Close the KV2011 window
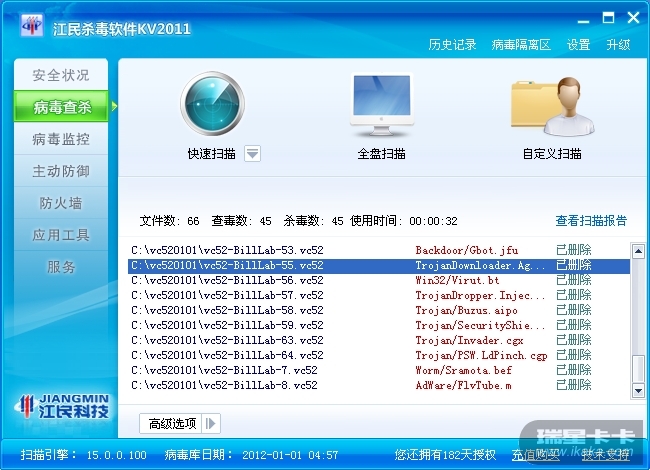Viewport: 650px width, 470px height. [x=633, y=18]
